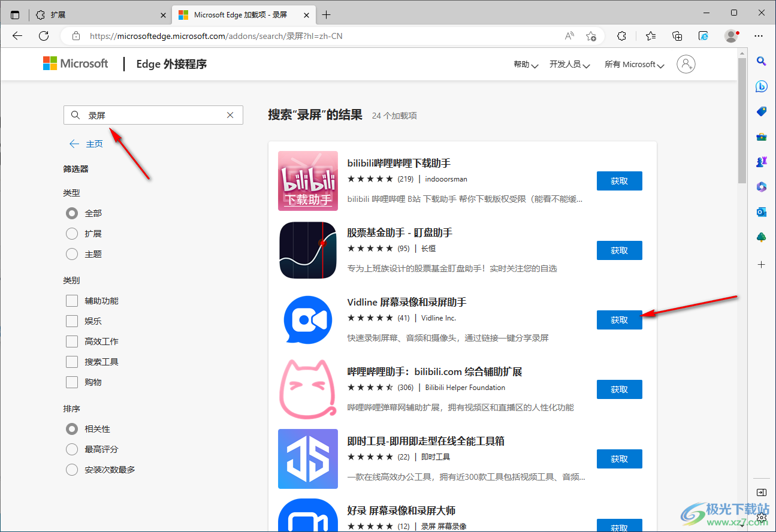Check the 辅助功能 category checkbox
Image resolution: width=776 pixels, height=532 pixels.
click(72, 301)
